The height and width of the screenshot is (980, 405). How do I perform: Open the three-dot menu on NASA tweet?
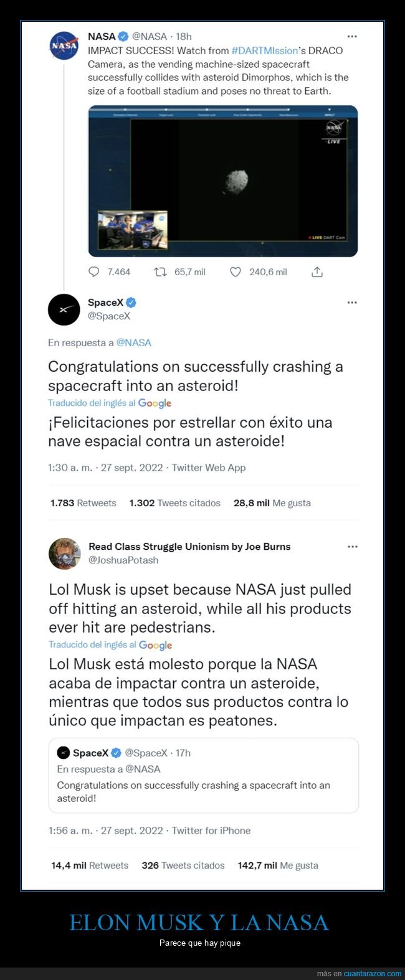[x=352, y=37]
